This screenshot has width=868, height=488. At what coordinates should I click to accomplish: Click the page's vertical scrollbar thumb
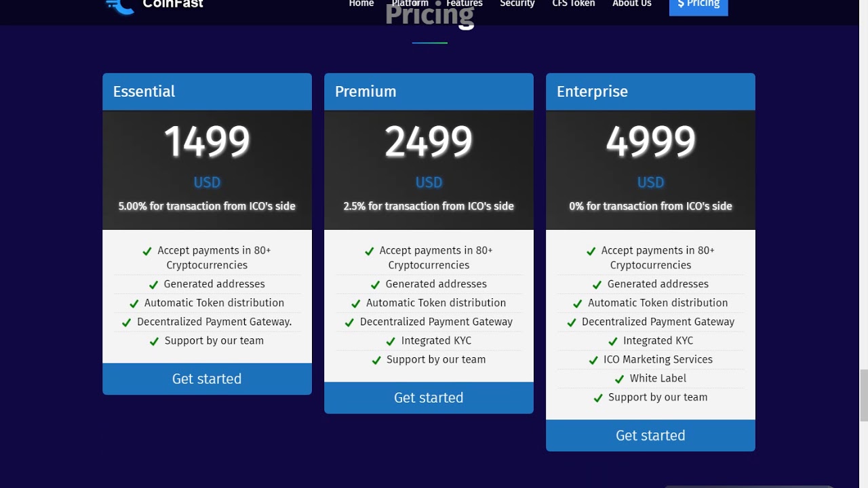click(x=863, y=395)
